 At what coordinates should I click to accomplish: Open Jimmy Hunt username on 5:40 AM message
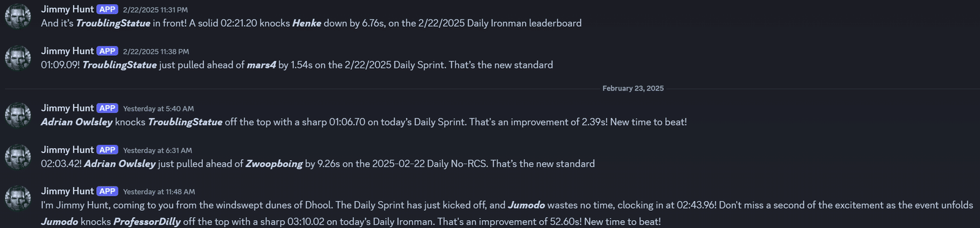tap(67, 108)
